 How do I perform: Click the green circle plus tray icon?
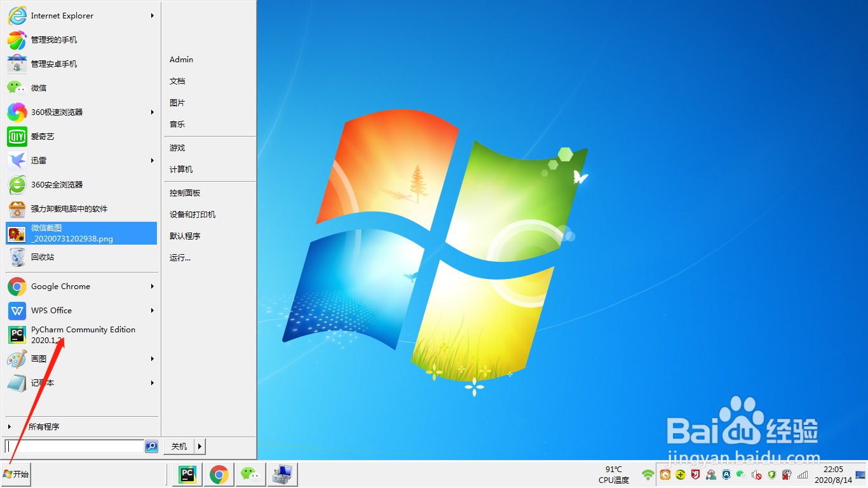point(681,474)
